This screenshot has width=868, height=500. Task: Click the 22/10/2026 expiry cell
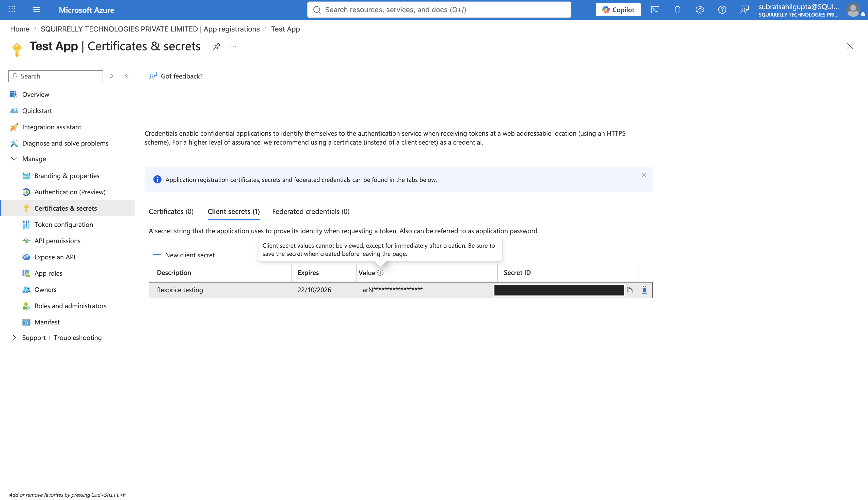[314, 290]
